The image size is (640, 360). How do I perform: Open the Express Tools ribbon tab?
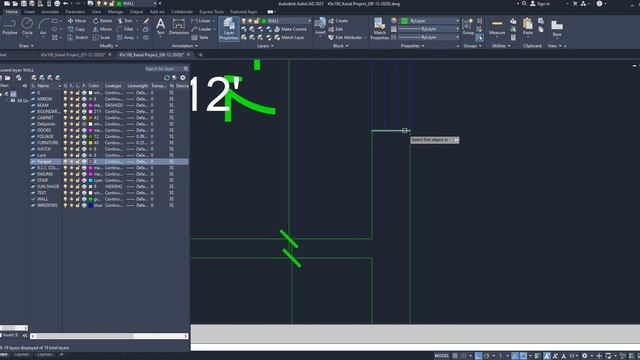pyautogui.click(x=211, y=12)
